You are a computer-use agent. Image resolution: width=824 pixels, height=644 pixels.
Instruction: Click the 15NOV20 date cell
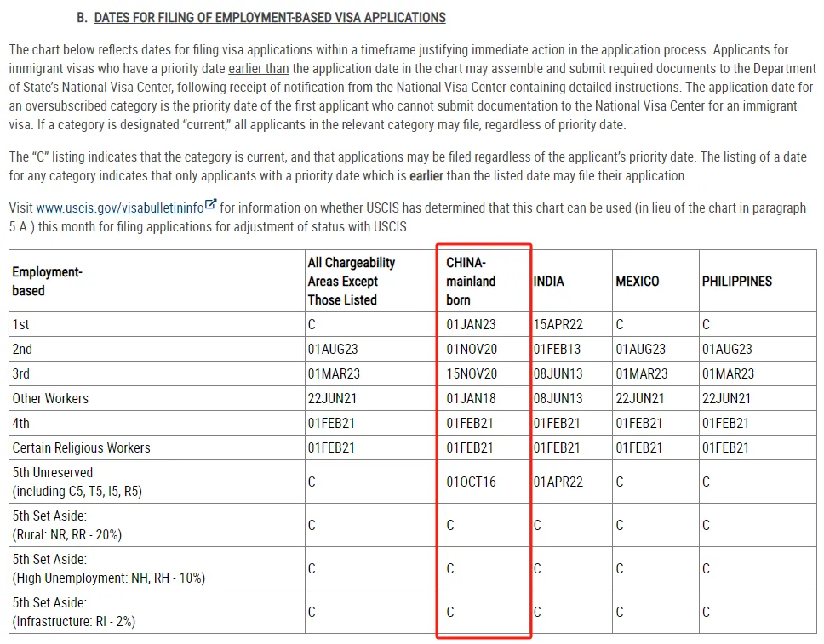pyautogui.click(x=472, y=373)
